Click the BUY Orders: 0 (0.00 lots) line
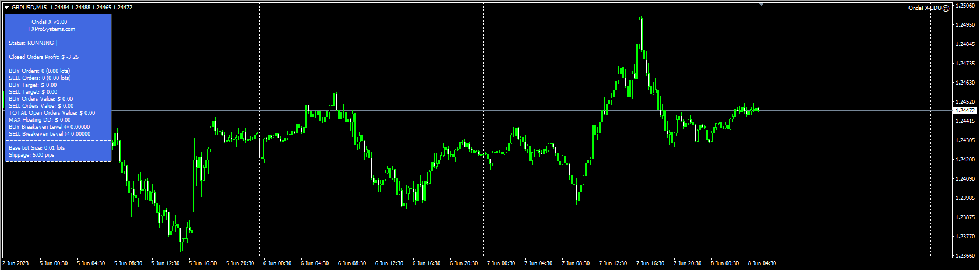 [39, 71]
